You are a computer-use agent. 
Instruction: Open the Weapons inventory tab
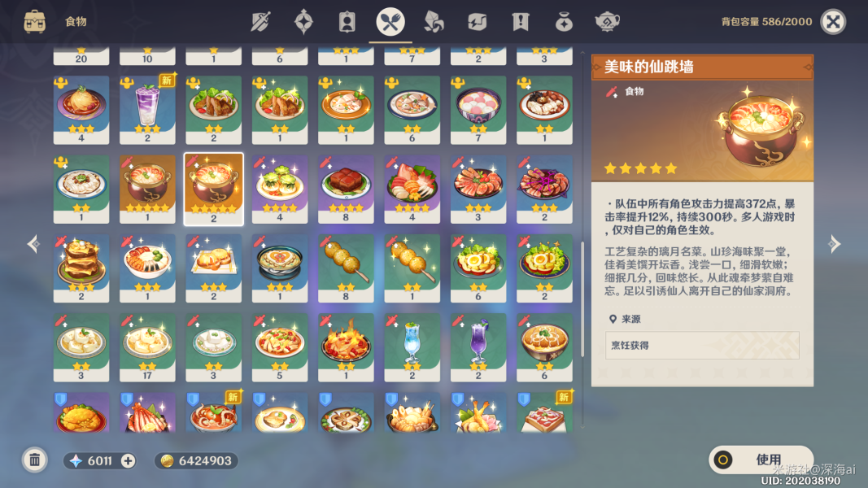click(x=260, y=22)
